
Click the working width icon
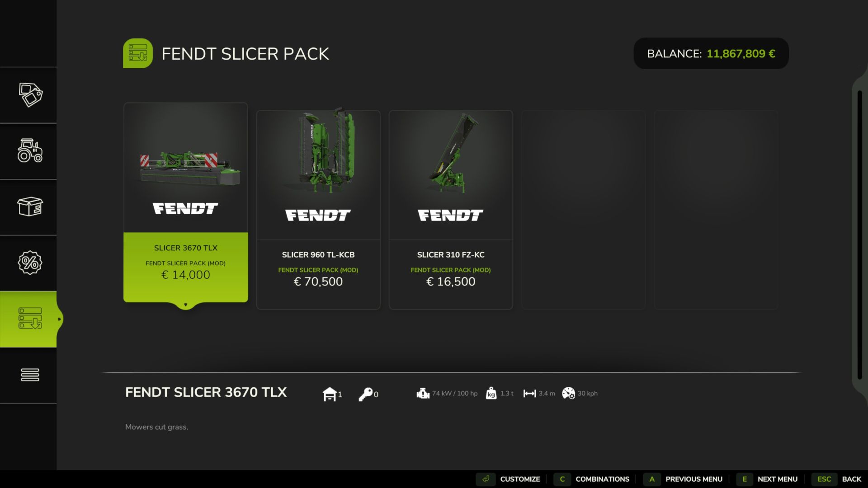pyautogui.click(x=529, y=394)
